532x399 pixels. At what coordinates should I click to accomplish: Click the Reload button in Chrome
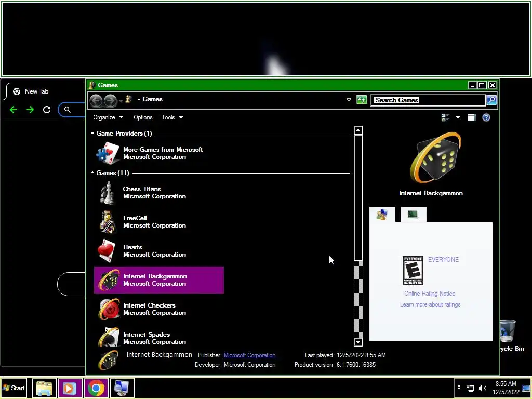tap(47, 109)
